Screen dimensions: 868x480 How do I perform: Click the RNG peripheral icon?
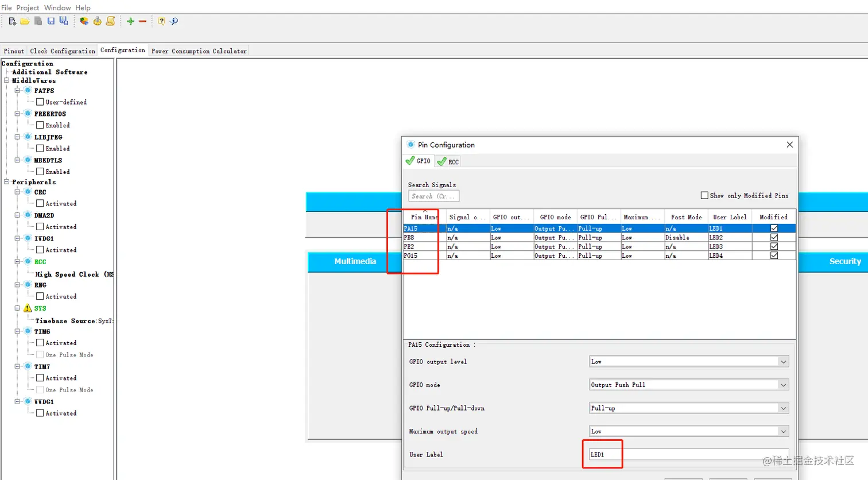tap(28, 285)
